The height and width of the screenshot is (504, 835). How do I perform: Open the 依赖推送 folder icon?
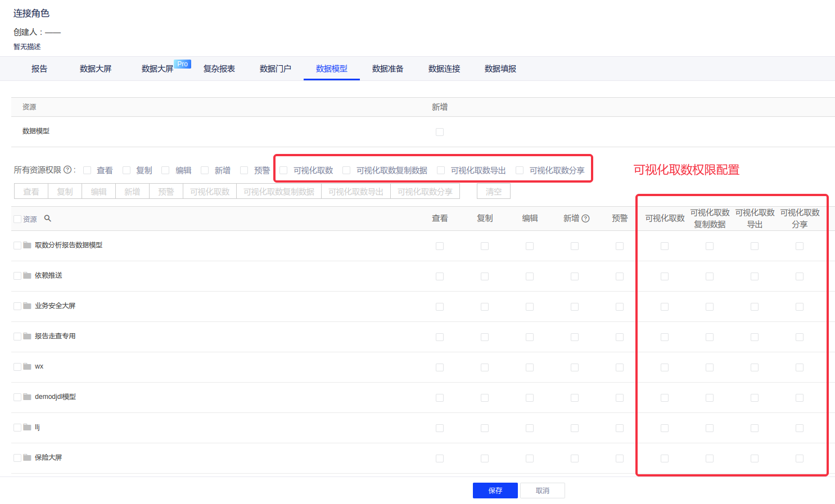(27, 276)
